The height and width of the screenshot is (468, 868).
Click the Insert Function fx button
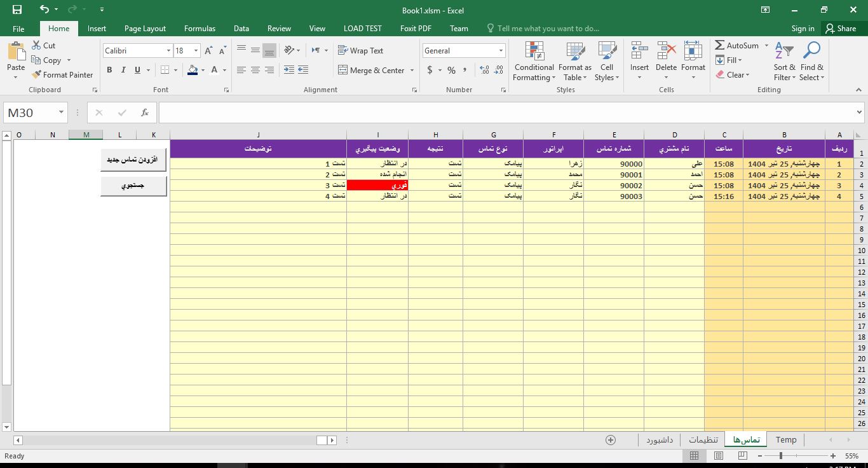coord(145,113)
